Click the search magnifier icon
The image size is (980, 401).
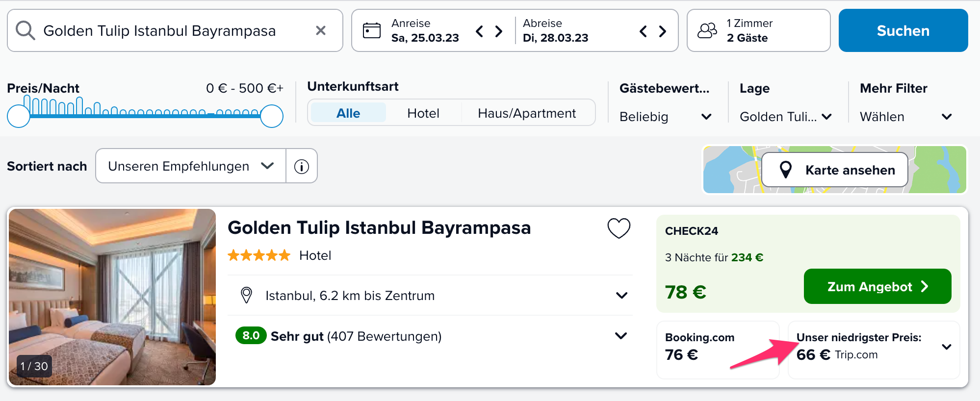click(25, 30)
